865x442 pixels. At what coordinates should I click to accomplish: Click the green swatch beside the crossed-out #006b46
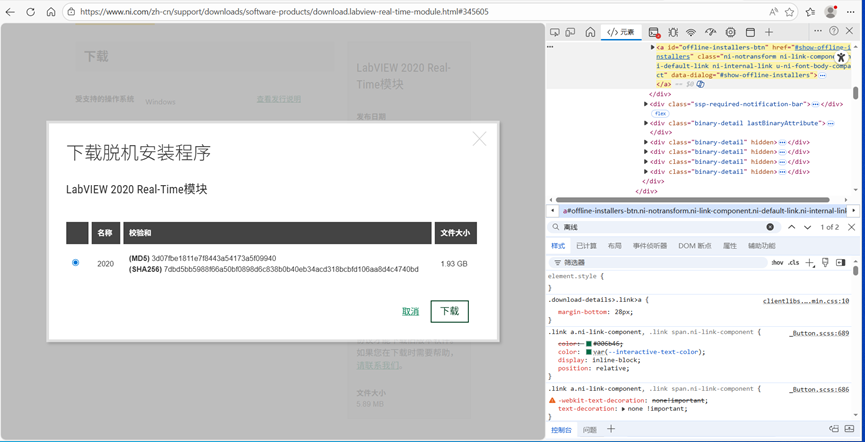(589, 343)
